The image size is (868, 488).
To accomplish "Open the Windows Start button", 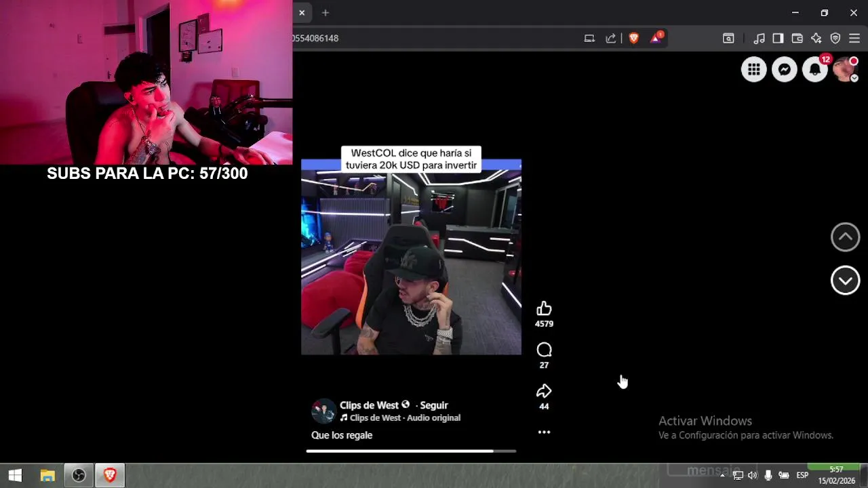I will pyautogui.click(x=15, y=476).
